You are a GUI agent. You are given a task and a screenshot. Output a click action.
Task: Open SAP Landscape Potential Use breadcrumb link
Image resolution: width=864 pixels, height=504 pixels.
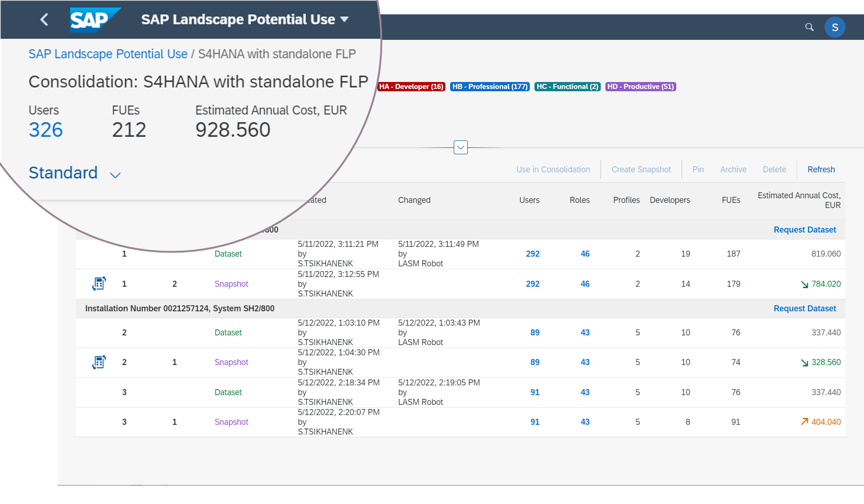[108, 54]
